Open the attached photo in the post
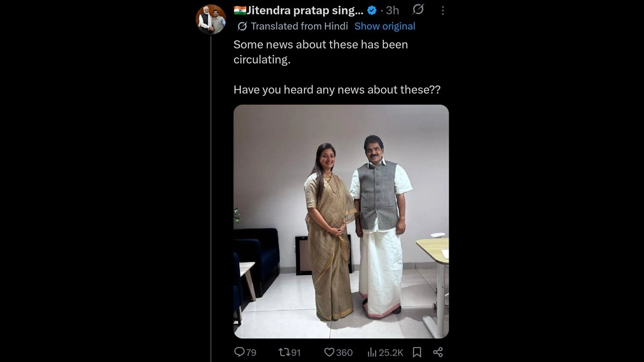This screenshot has width=644, height=362. point(341,221)
